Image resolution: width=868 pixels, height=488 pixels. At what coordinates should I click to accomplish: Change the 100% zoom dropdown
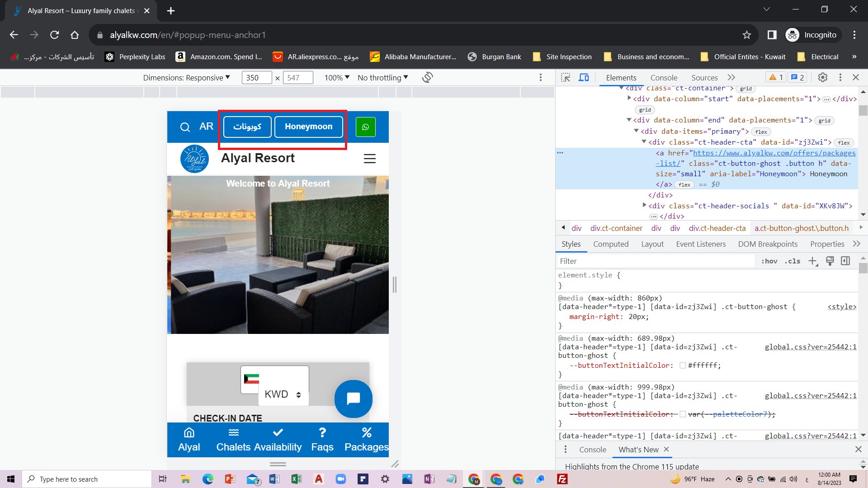(x=337, y=78)
